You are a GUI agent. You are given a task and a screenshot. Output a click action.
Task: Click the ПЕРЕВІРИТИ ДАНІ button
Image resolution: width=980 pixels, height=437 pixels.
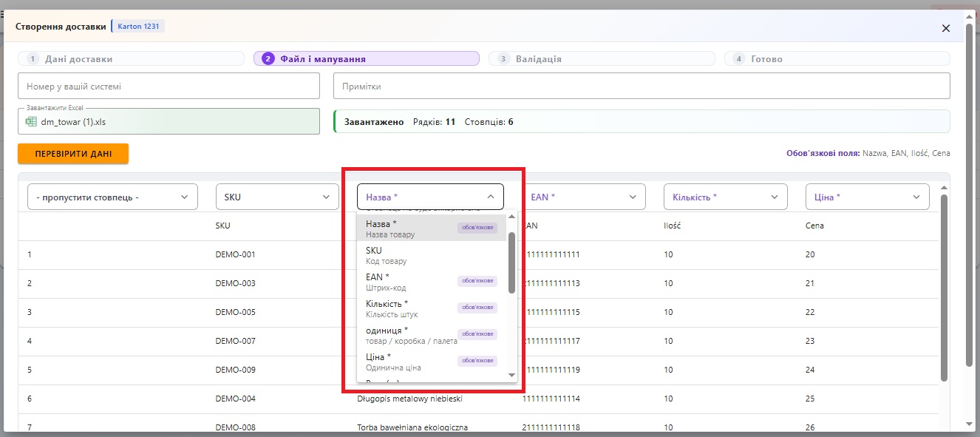73,154
